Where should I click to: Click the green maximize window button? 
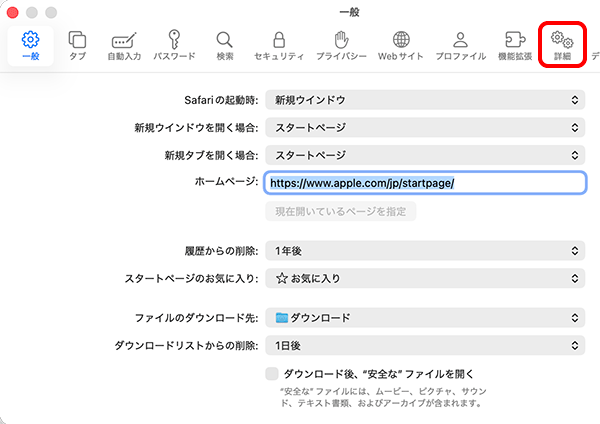[x=52, y=10]
